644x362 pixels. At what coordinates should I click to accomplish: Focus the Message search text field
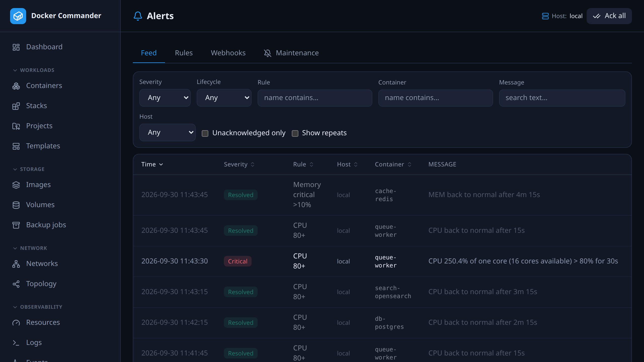[562, 98]
